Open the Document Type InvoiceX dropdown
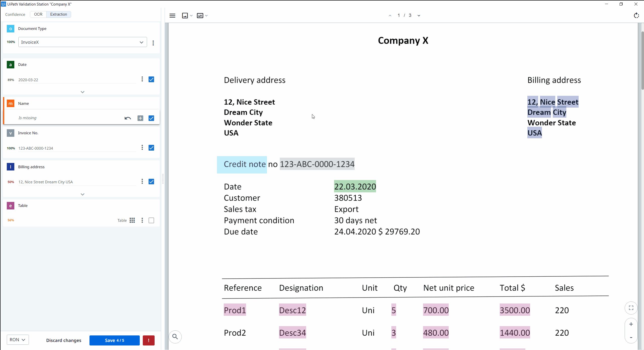Viewport: 644px width, 350px height. click(x=82, y=42)
